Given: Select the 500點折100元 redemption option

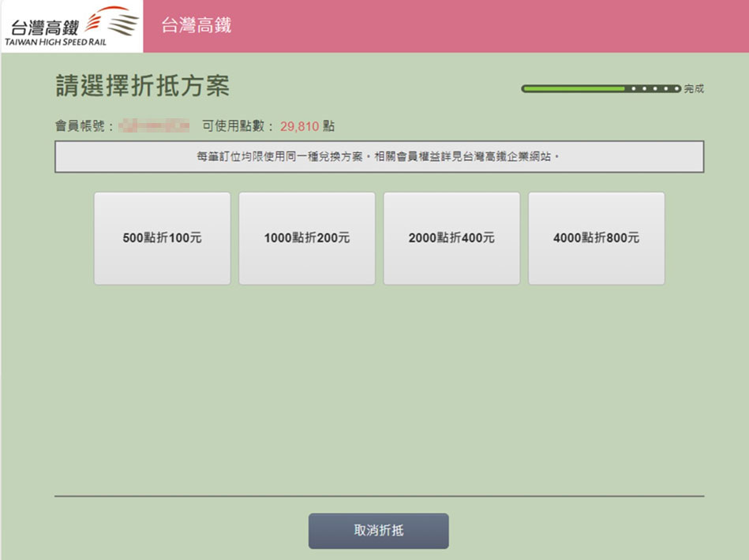Looking at the screenshot, I should click(162, 238).
